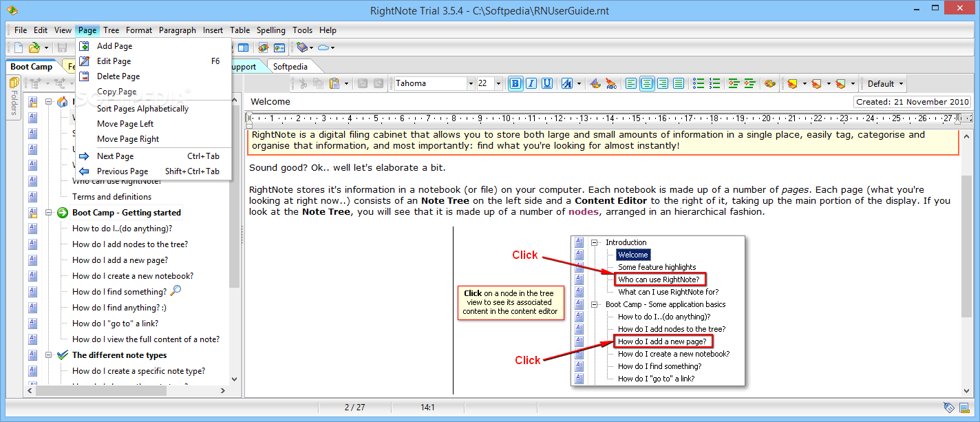Screen dimensions: 980x422
Task: Open the dropdown arrow beside the open folder icon
Action: (x=46, y=48)
